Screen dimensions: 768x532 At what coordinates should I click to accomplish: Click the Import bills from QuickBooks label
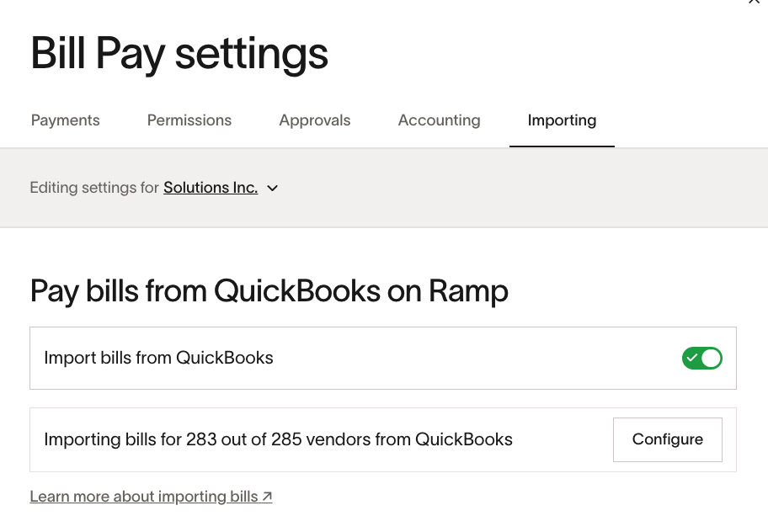click(x=158, y=358)
